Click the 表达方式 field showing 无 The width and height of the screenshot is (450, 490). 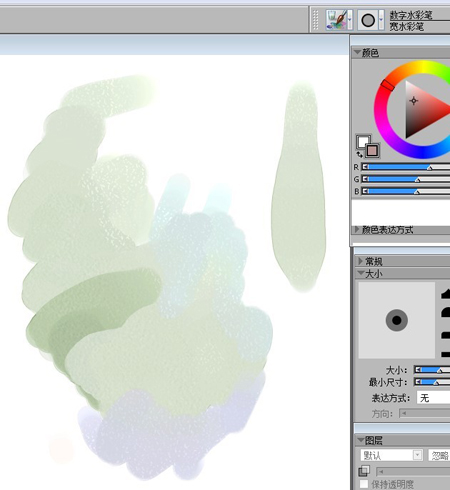(x=433, y=398)
